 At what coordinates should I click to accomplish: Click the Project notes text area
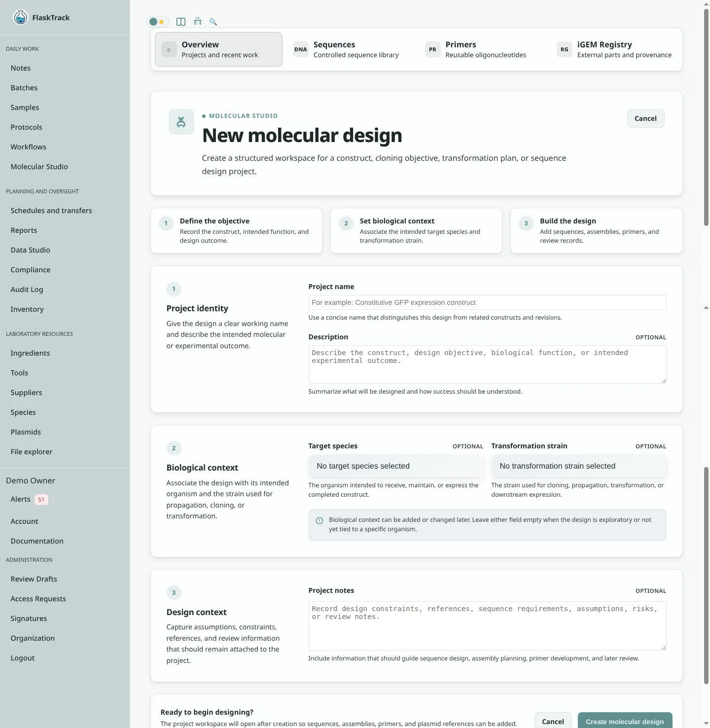487,625
